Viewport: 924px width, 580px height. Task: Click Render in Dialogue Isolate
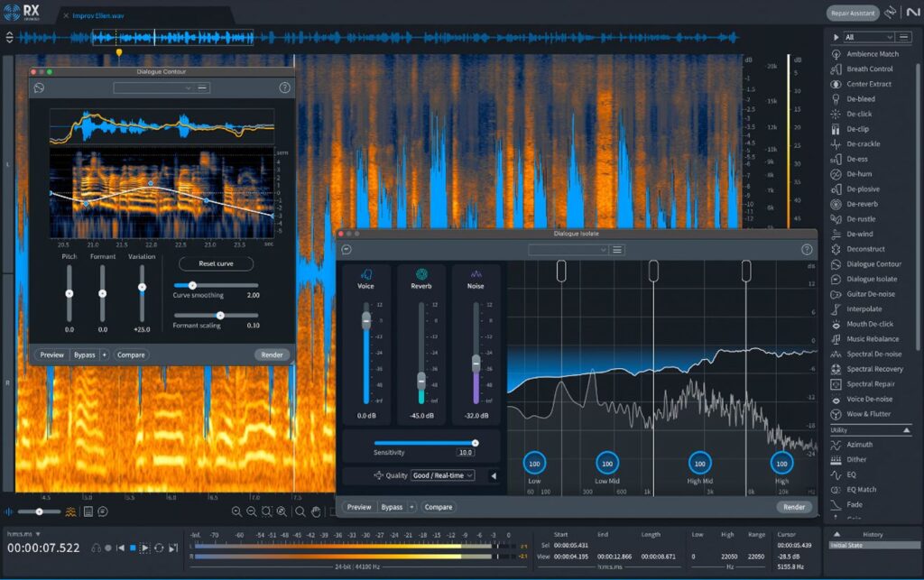(x=795, y=507)
